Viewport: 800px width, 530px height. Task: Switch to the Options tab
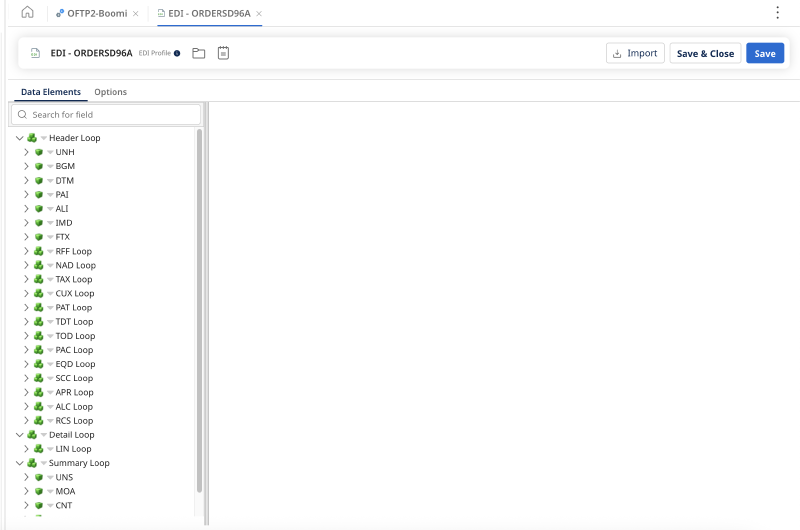point(110,92)
